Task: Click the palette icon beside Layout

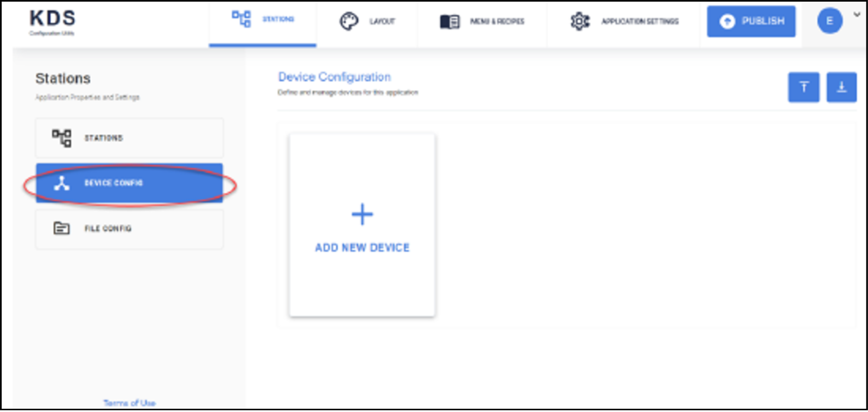Action: point(349,22)
